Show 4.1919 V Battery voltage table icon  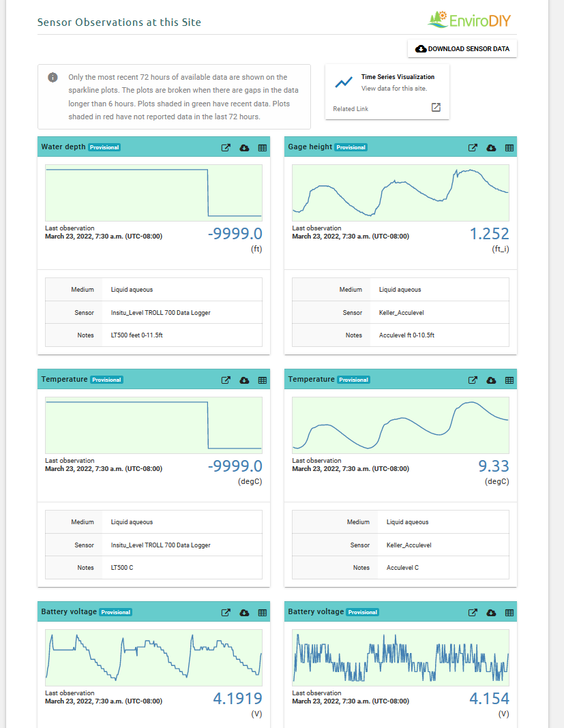(x=263, y=612)
